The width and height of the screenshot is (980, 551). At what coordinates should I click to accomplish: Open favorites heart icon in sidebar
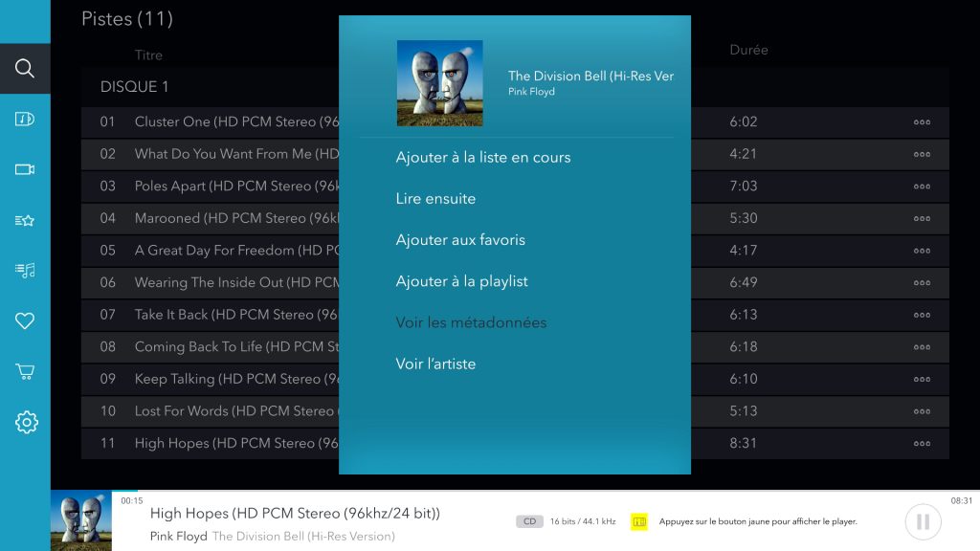(x=25, y=321)
